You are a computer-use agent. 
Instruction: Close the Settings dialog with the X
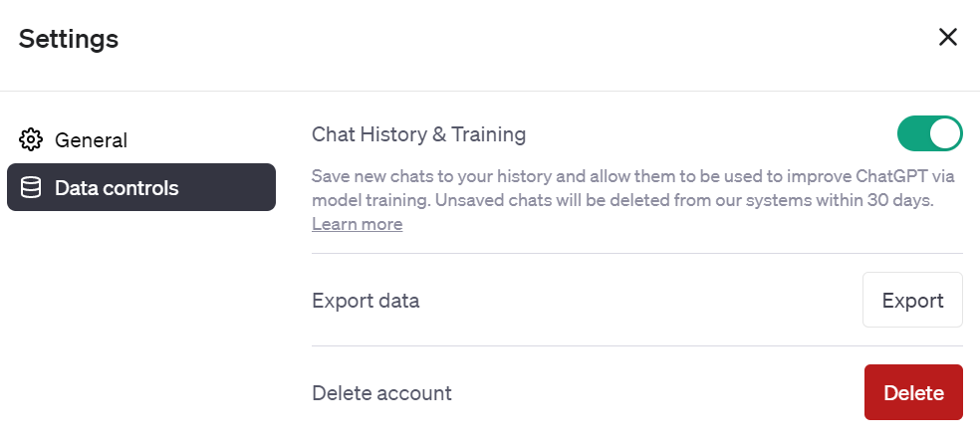tap(948, 38)
